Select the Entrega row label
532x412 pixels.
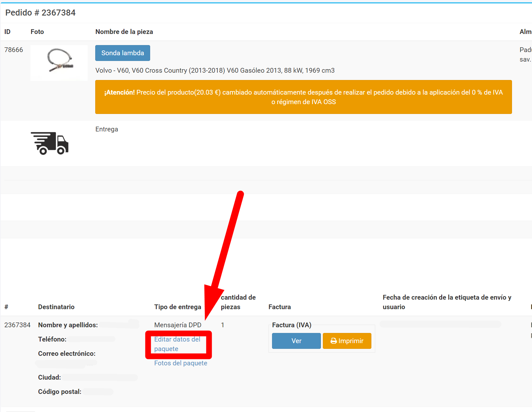coord(107,129)
